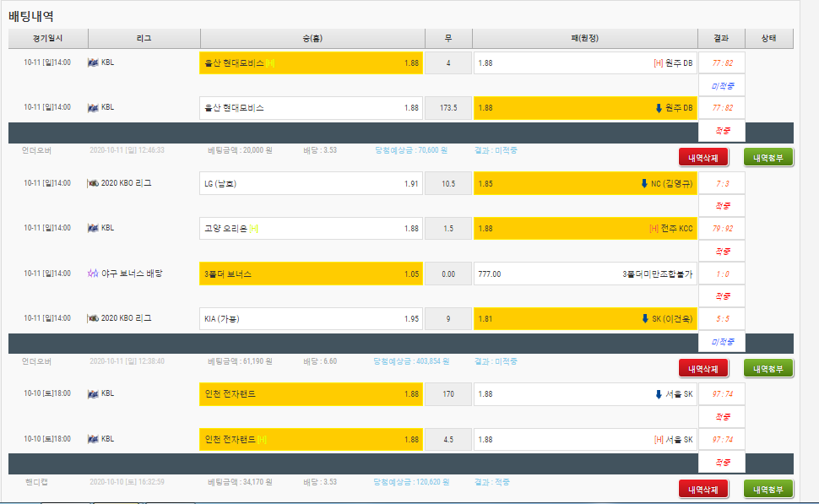
Task: Click the 경기일시 column header
Action: click(48, 39)
